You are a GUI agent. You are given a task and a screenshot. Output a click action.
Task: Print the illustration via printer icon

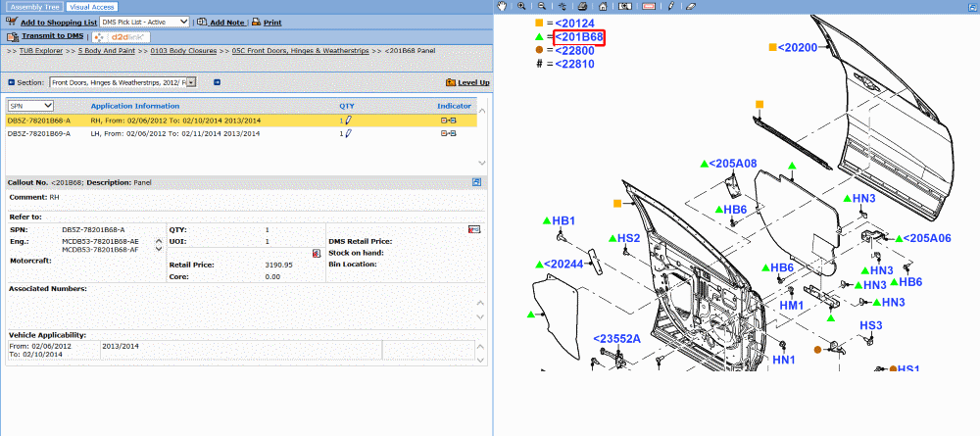point(582,6)
